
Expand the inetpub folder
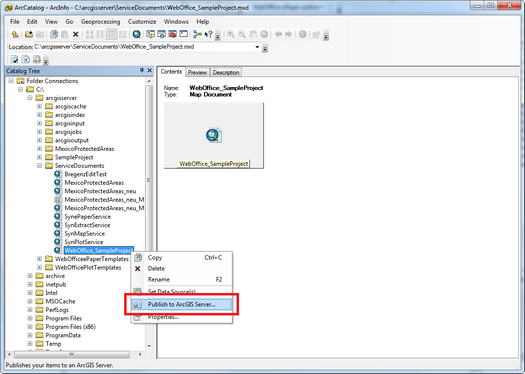pos(30,284)
